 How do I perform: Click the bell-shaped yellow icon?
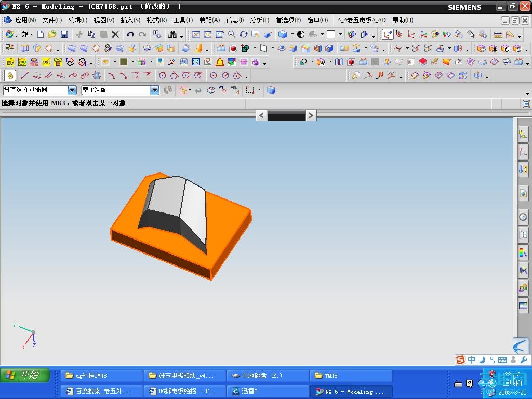[220, 62]
